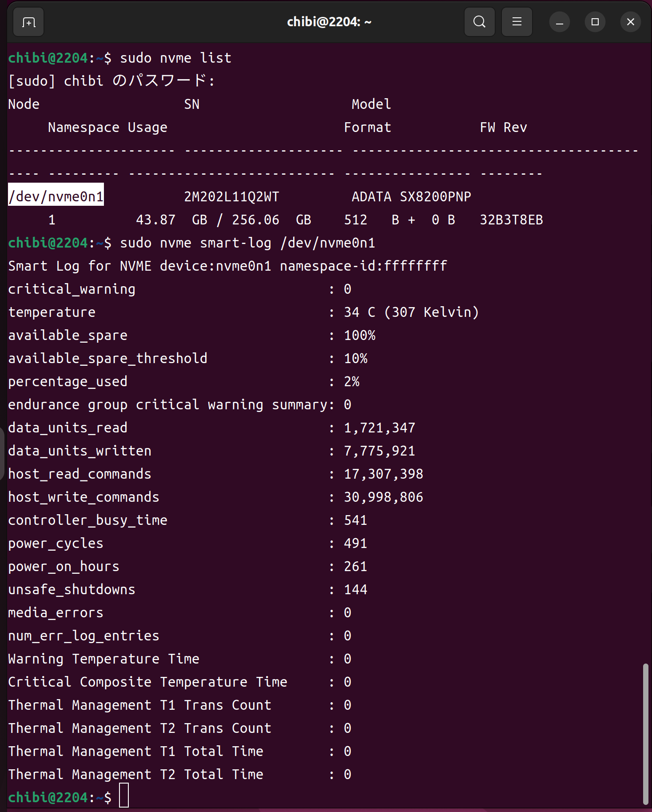This screenshot has width=652, height=812.
Task: Click the firmware revision 32B3T8EB
Action: coord(511,220)
